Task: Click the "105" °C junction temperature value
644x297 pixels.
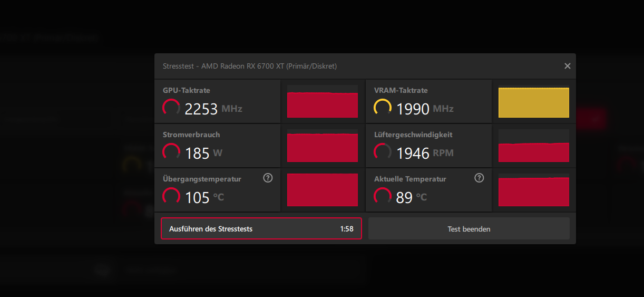Action: pyautogui.click(x=198, y=198)
